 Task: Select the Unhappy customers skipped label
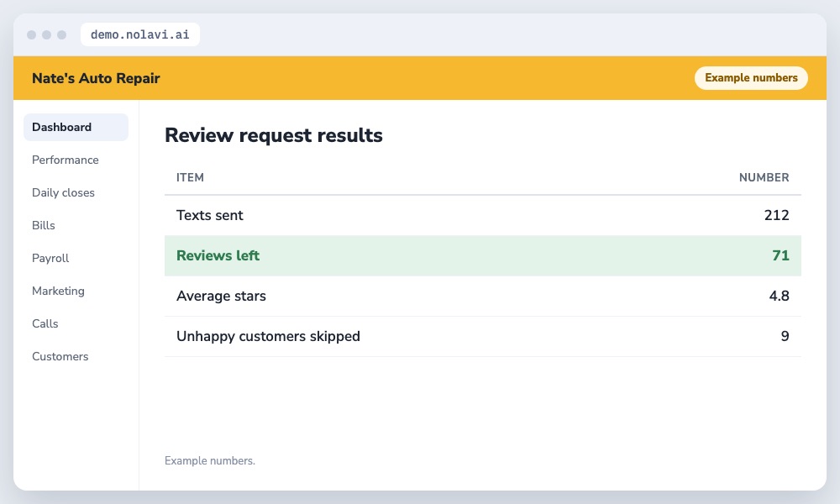[x=269, y=336]
